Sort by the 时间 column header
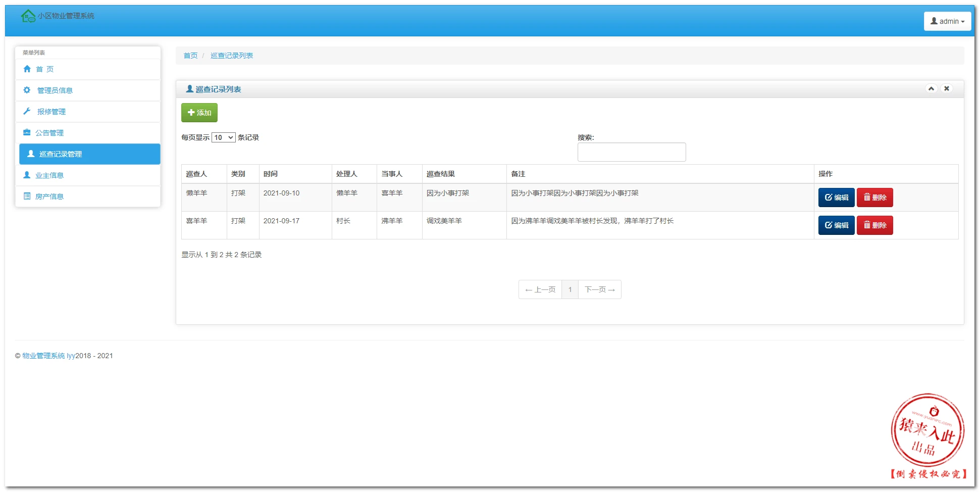 pos(295,174)
